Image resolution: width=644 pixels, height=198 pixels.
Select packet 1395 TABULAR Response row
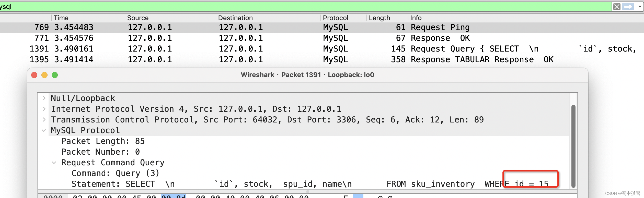322,60
